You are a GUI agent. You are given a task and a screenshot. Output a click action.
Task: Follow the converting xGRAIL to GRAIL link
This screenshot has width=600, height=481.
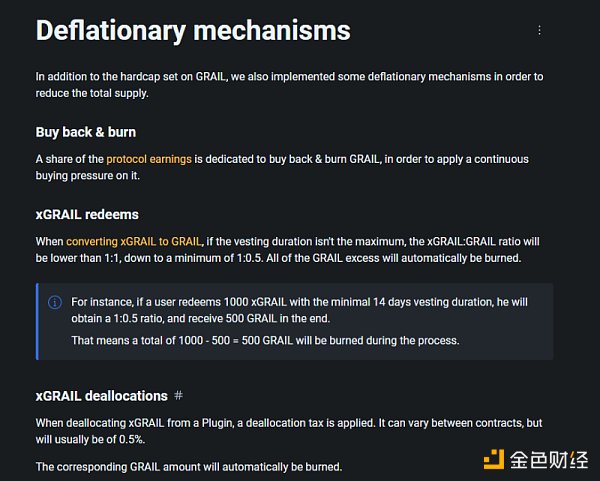tap(134, 241)
